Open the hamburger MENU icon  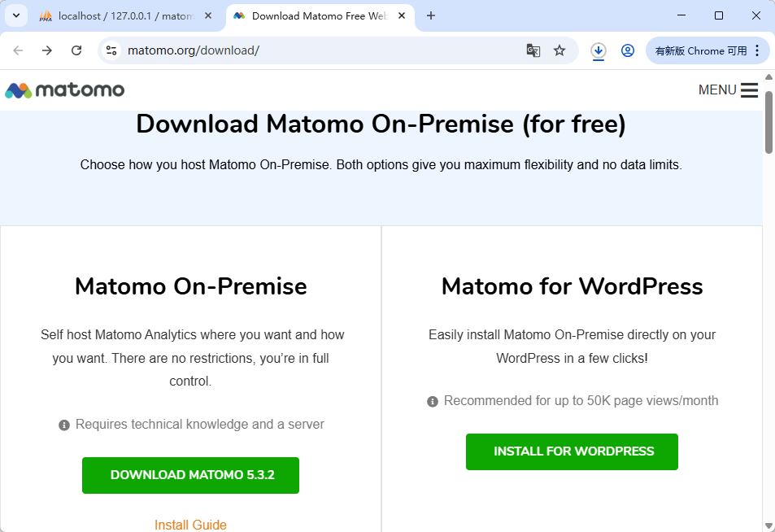click(x=749, y=90)
